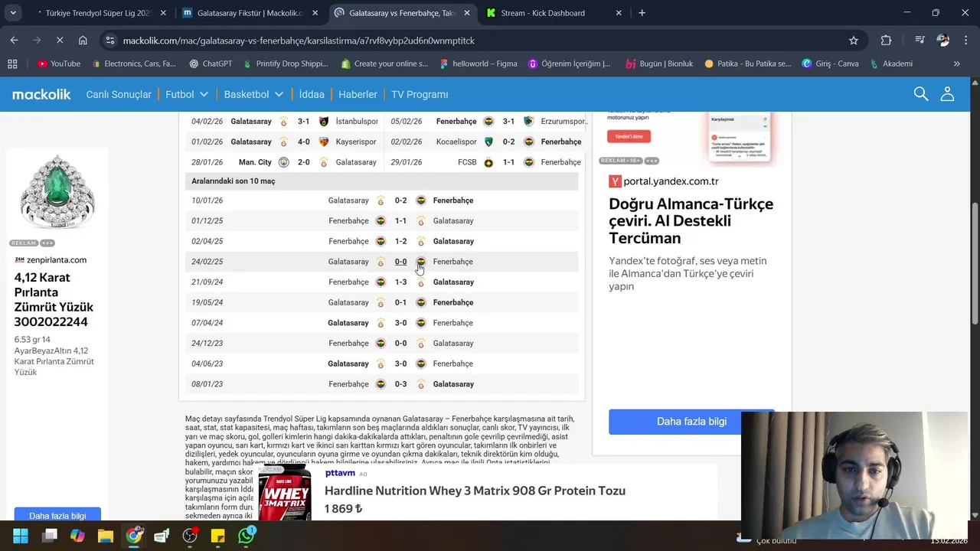Click Man. City club logo in 28/01/26 row

tap(283, 162)
